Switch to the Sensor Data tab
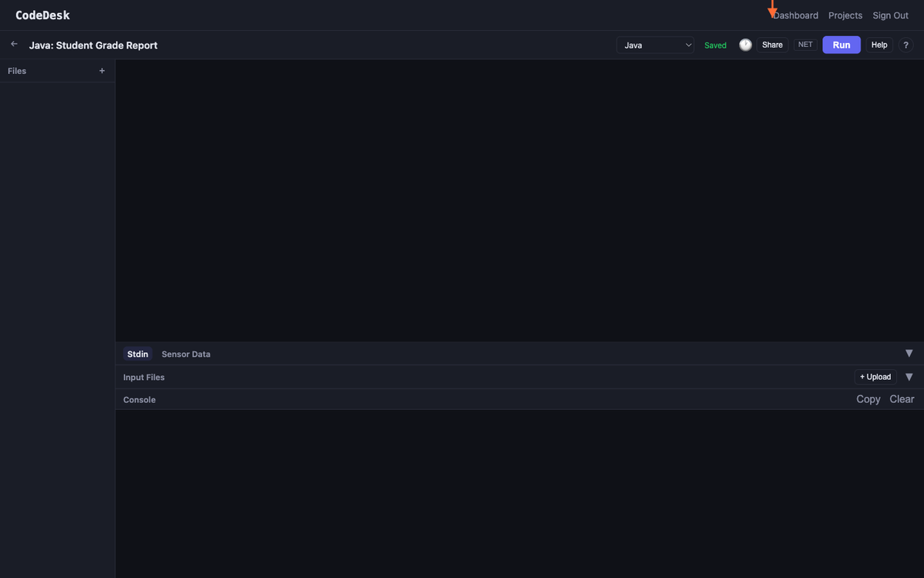Image resolution: width=924 pixels, height=578 pixels. click(x=186, y=354)
